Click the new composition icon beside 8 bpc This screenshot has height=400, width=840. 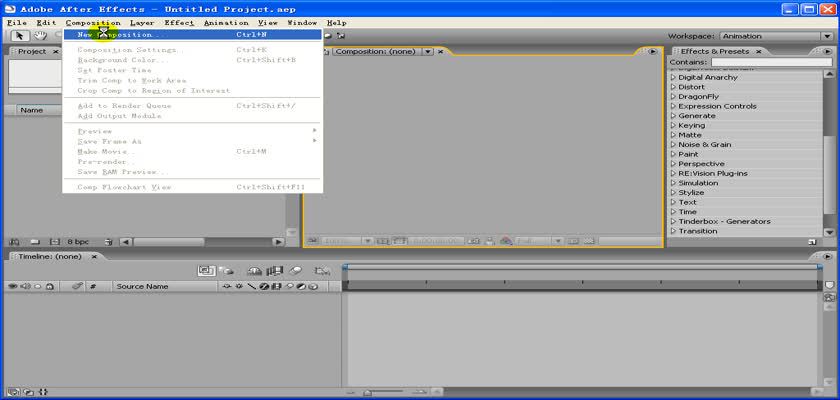tap(55, 241)
